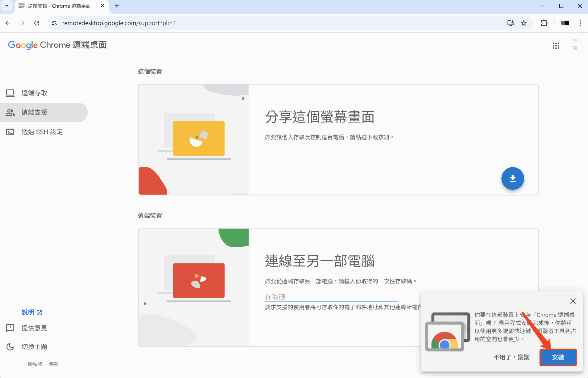Click the 分享這個螢幕畫面 heading
588x378 pixels.
319,117
